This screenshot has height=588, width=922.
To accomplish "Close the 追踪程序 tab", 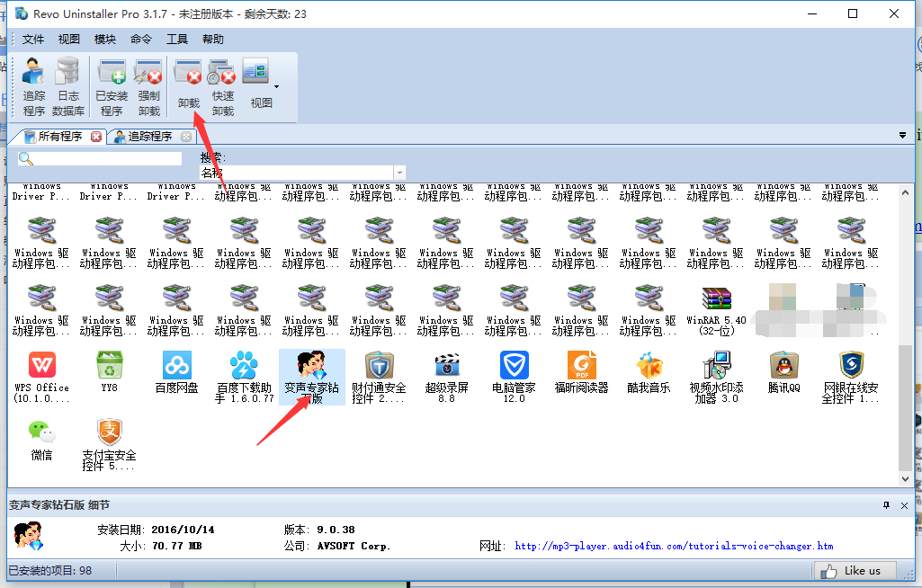I will coord(186,137).
